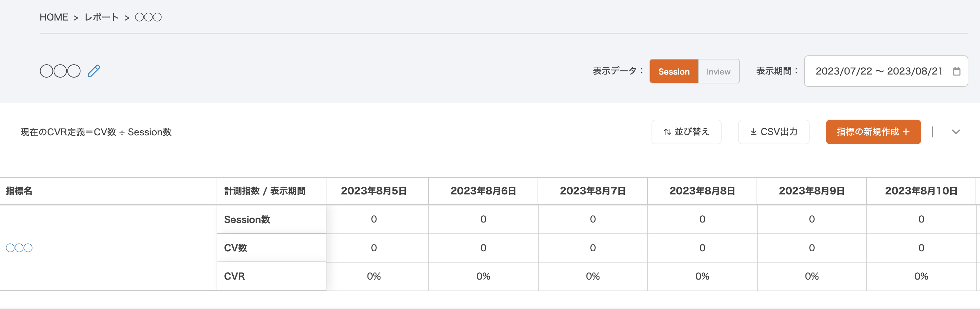Click the plus icon on 指標の新規作成
The image size is (980, 309).
[x=905, y=132]
